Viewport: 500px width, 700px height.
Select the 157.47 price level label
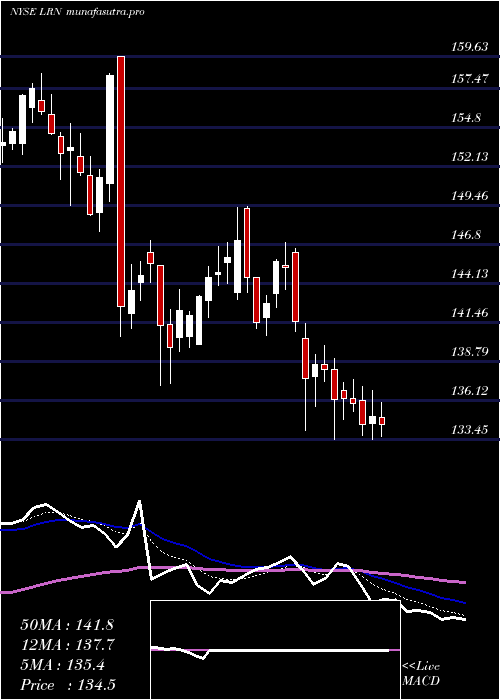[469, 79]
